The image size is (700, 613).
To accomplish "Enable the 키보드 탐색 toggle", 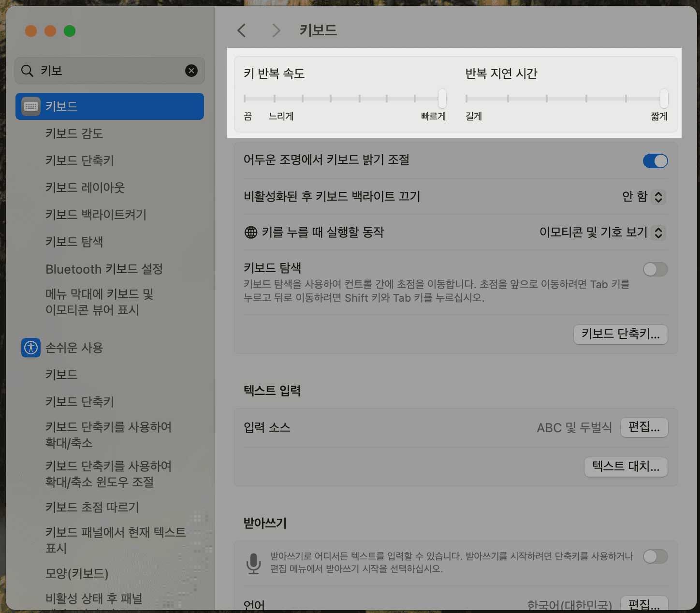I will tap(655, 269).
